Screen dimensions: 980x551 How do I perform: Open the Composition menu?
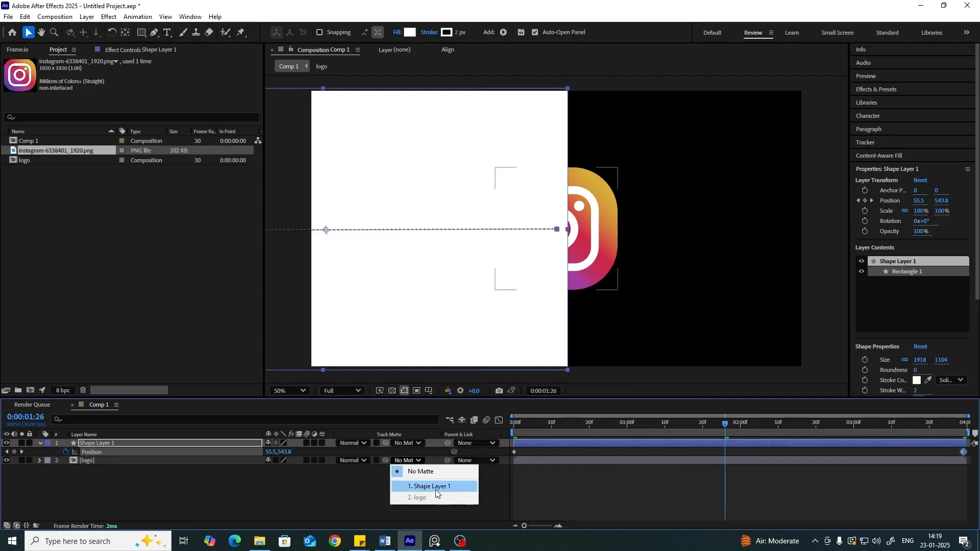click(55, 17)
